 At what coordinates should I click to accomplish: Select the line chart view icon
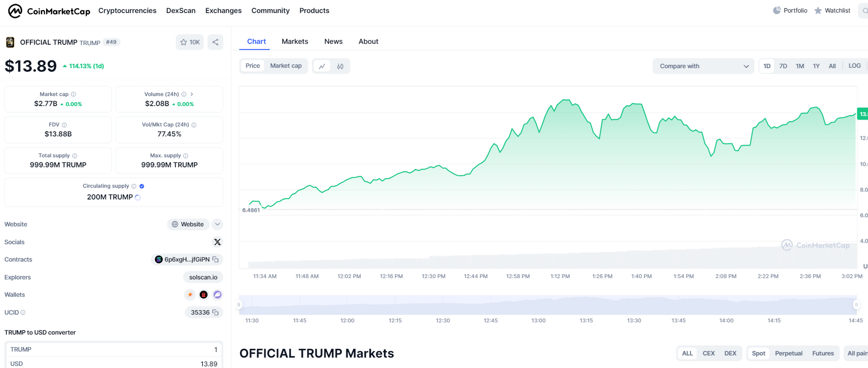(x=322, y=66)
